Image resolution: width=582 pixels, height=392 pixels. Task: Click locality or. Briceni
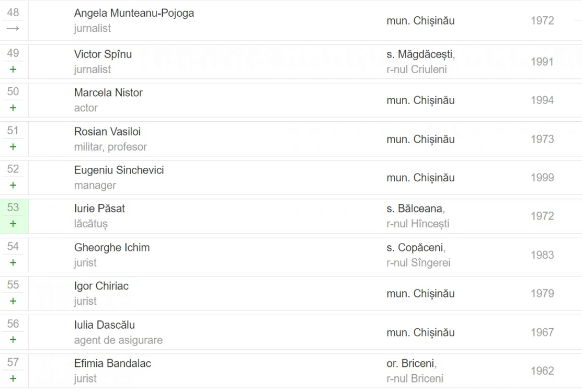click(x=411, y=363)
